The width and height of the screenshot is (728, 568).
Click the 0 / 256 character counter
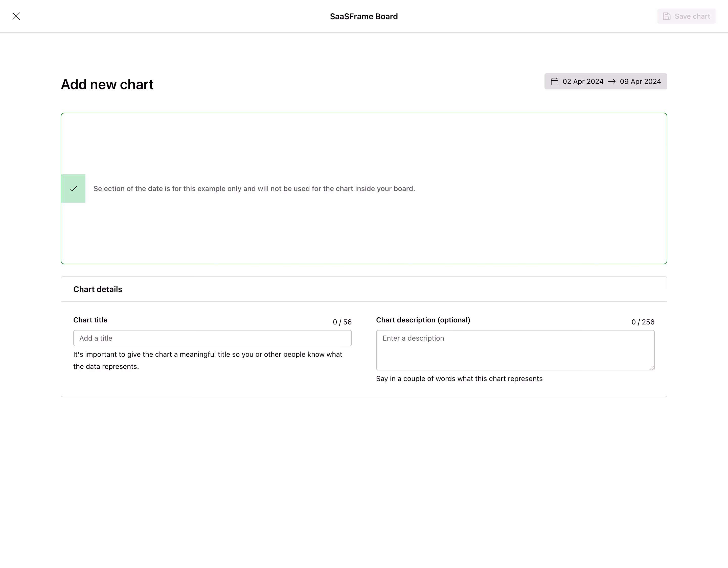pyautogui.click(x=643, y=322)
